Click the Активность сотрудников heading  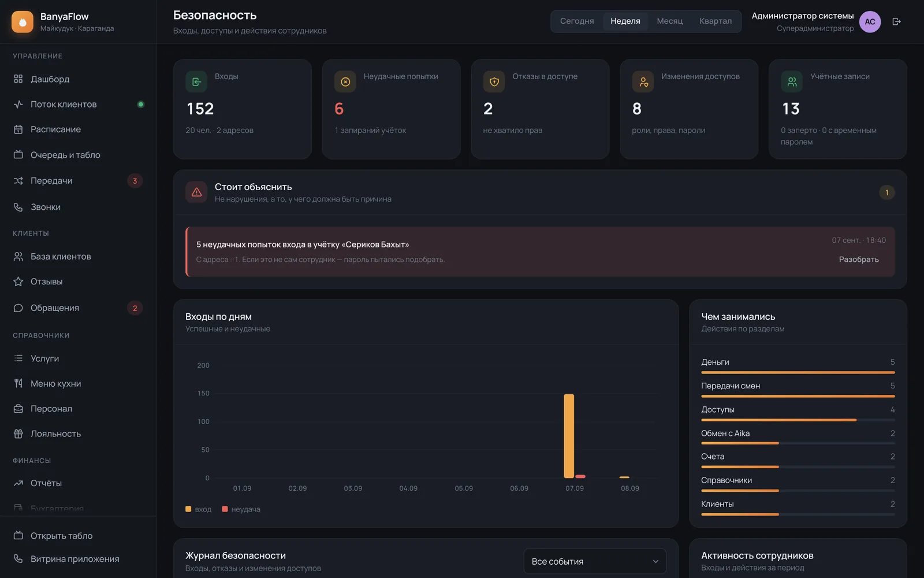pyautogui.click(x=757, y=555)
